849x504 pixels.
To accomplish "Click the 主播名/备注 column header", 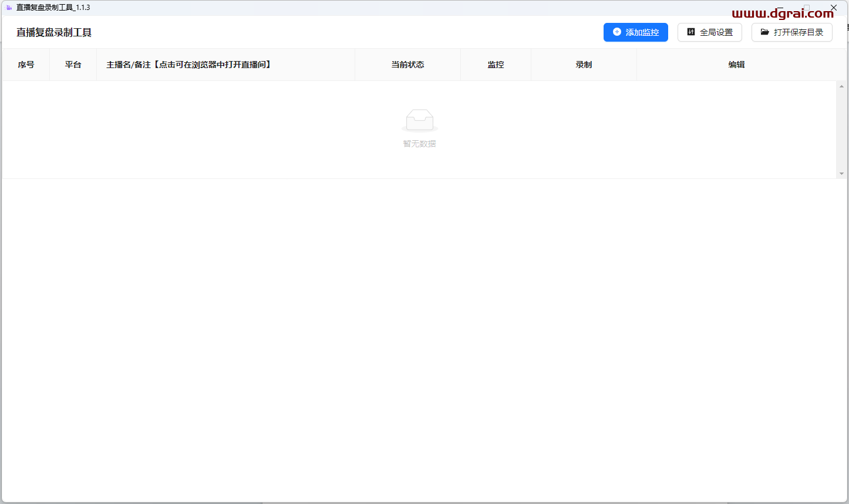I will [x=225, y=65].
